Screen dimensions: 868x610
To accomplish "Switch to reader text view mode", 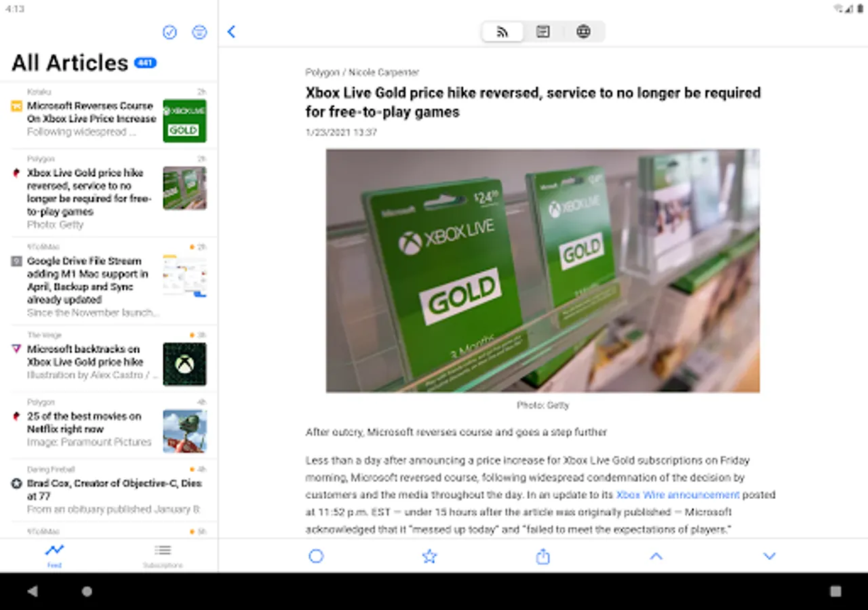I will point(543,32).
